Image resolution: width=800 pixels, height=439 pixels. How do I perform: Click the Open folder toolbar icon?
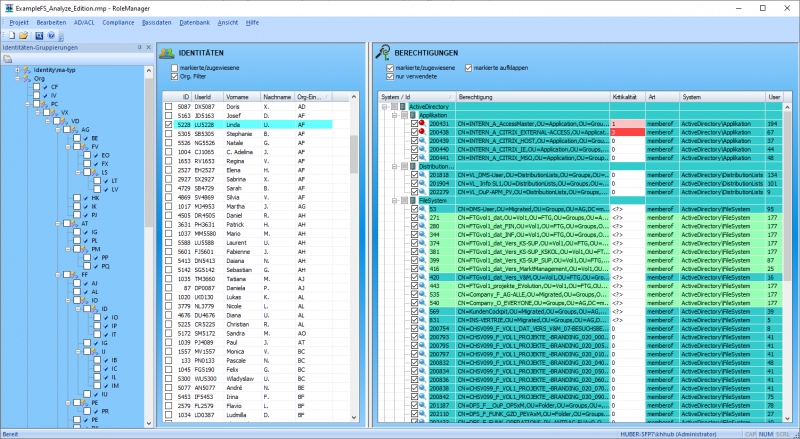pos(22,35)
